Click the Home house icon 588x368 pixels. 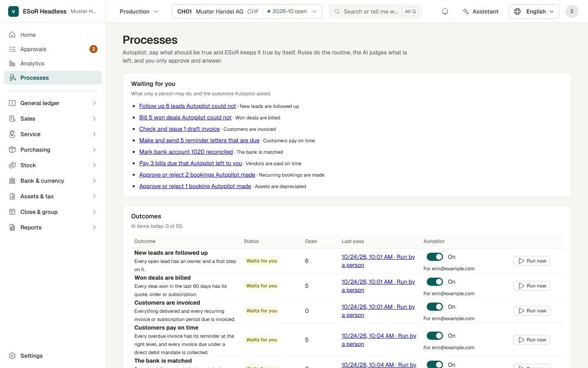point(12,35)
